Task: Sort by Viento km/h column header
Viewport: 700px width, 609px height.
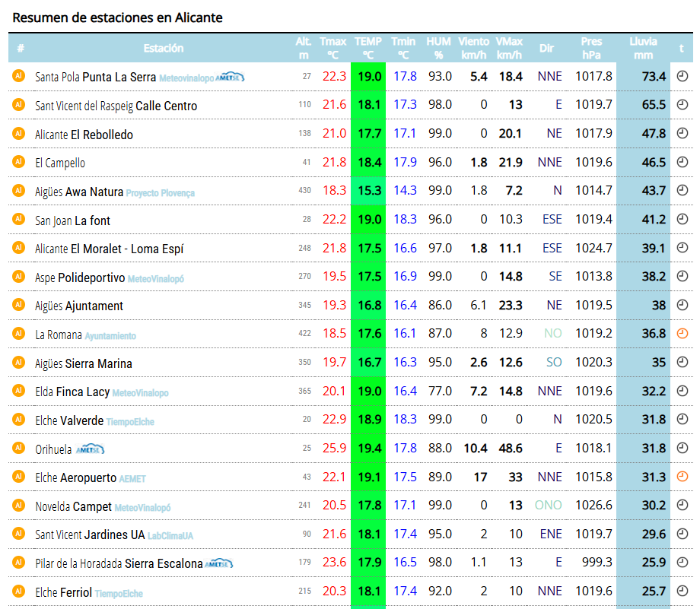Action: (x=474, y=48)
